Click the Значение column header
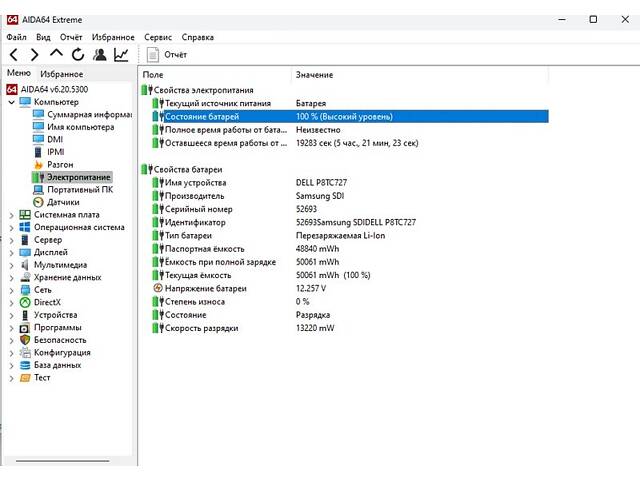The width and height of the screenshot is (640, 480). (314, 75)
